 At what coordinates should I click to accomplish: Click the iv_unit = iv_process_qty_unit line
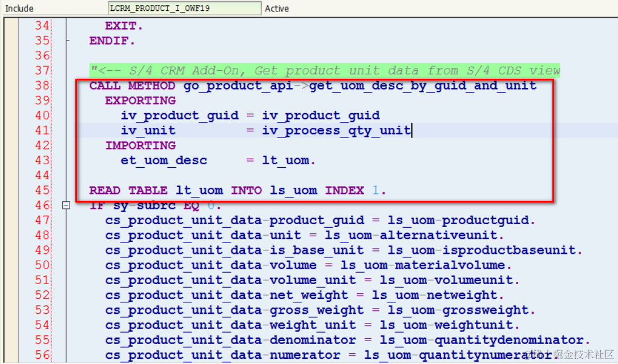click(266, 131)
